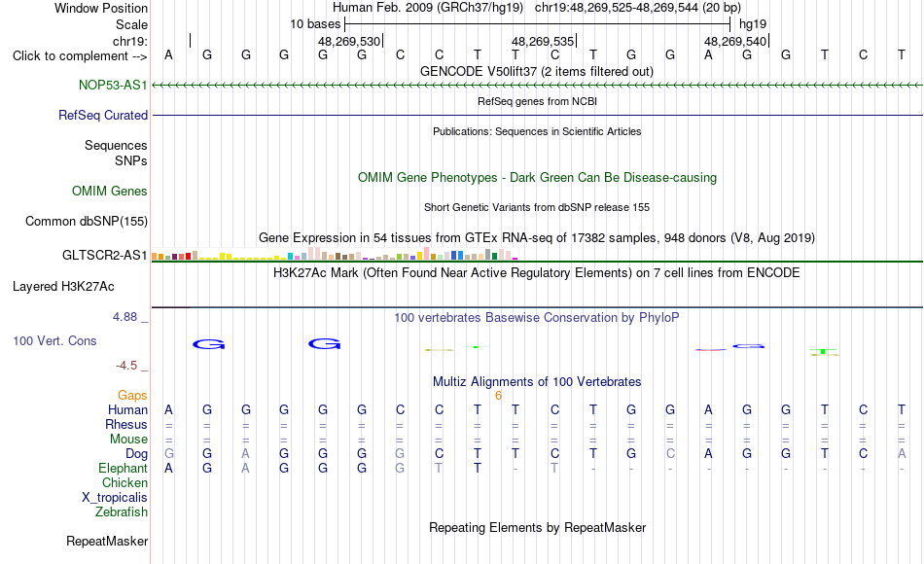Click the hg19 label beside the scale bar
This screenshot has height=564, width=924.
click(753, 24)
